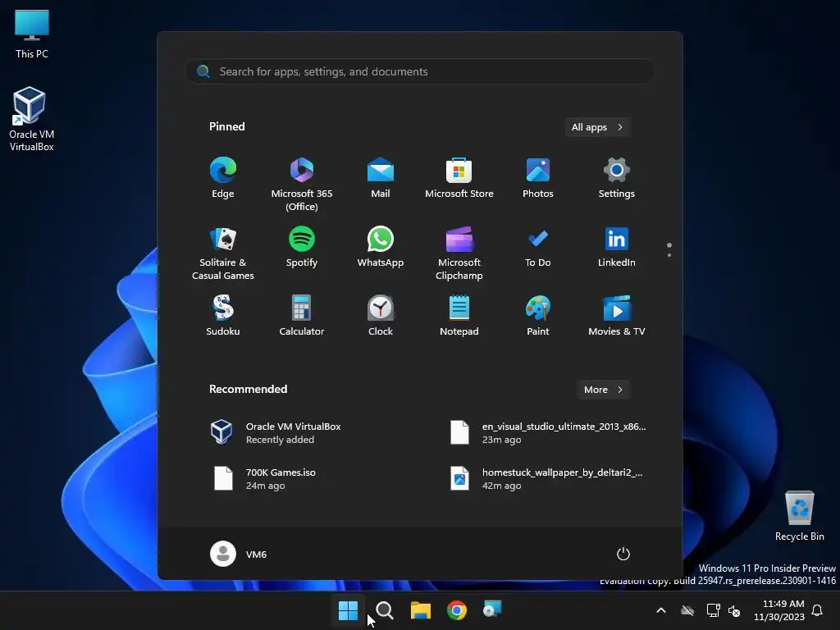Viewport: 840px width, 630px height.
Task: Open VM6 user account menu
Action: point(239,554)
